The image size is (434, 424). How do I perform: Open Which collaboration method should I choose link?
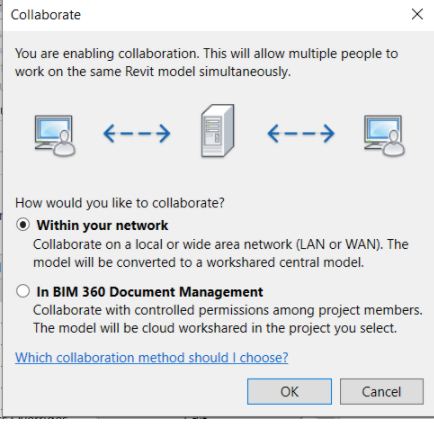pyautogui.click(x=152, y=357)
